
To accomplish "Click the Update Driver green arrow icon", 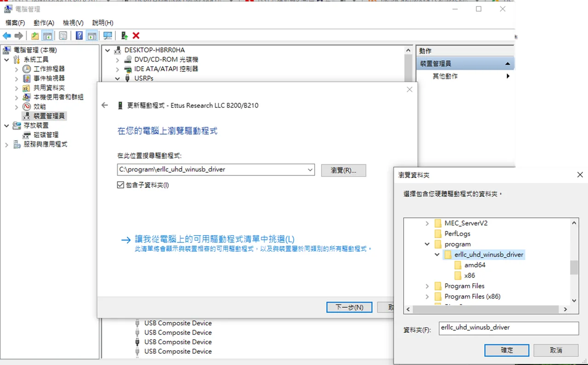I will 124,36.
